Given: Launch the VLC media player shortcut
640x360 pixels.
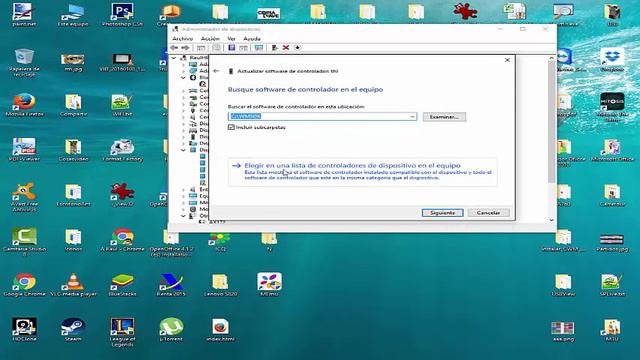Looking at the screenshot, I should [x=73, y=284].
